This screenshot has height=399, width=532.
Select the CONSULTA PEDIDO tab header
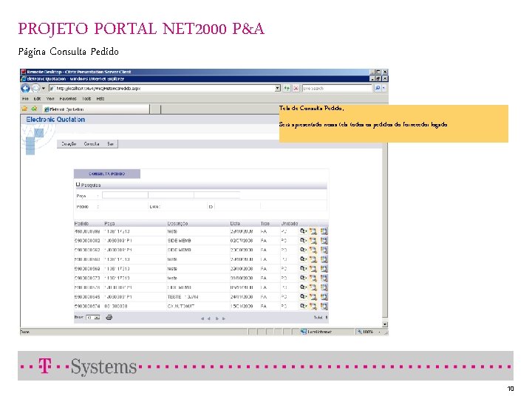tap(107, 174)
